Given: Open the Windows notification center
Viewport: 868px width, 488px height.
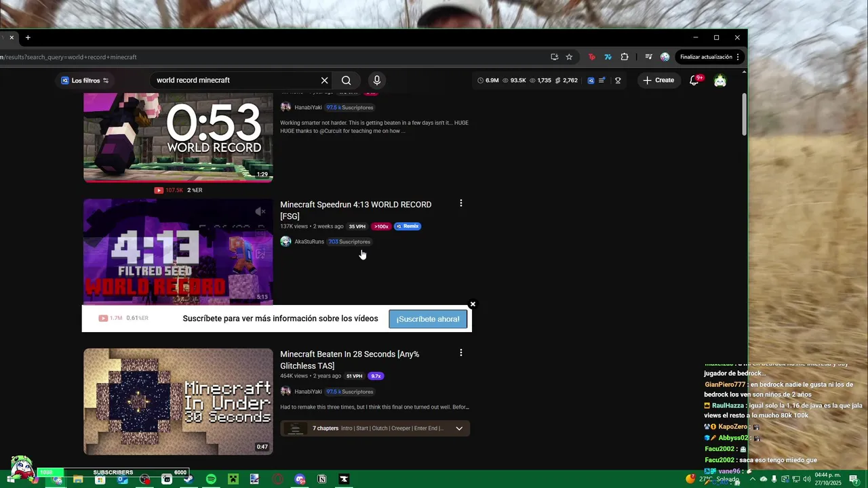Looking at the screenshot, I should coord(854,479).
